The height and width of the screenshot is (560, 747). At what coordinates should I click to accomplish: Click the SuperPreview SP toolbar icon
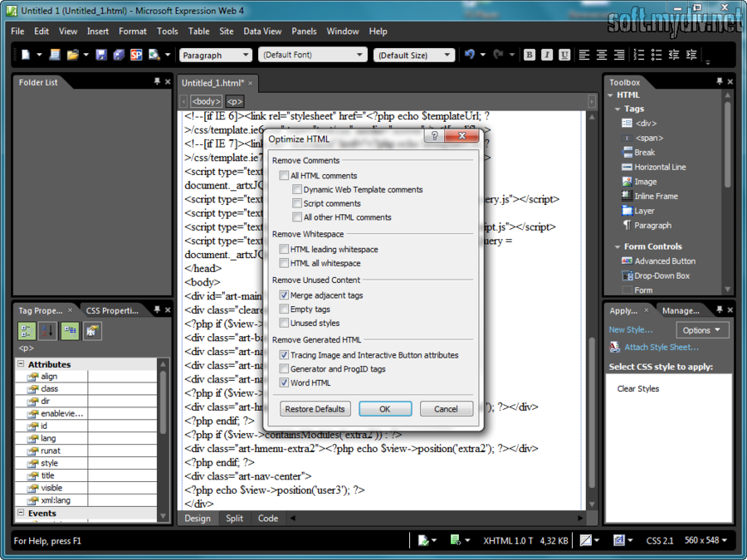(135, 55)
